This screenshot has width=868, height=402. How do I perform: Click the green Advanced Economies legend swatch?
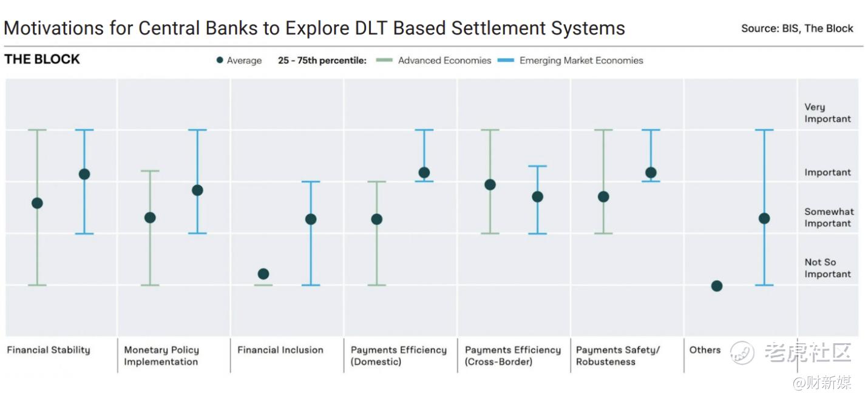coord(385,60)
